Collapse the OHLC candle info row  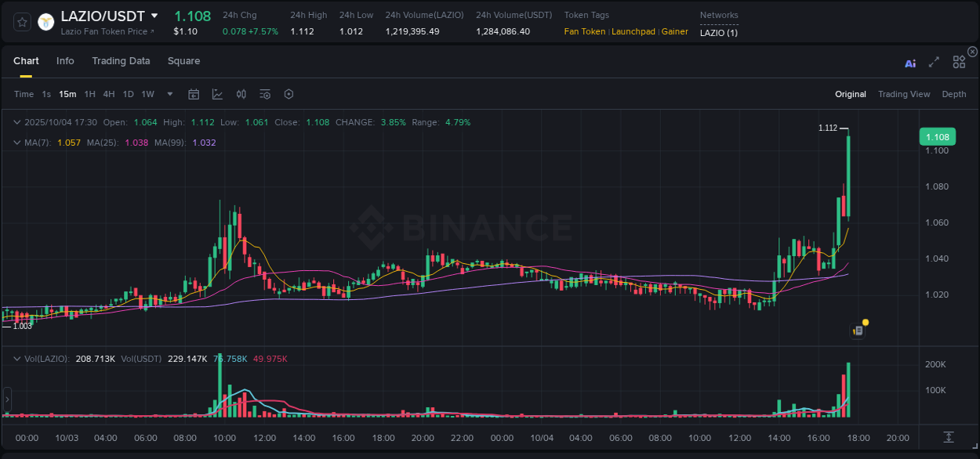[x=17, y=122]
